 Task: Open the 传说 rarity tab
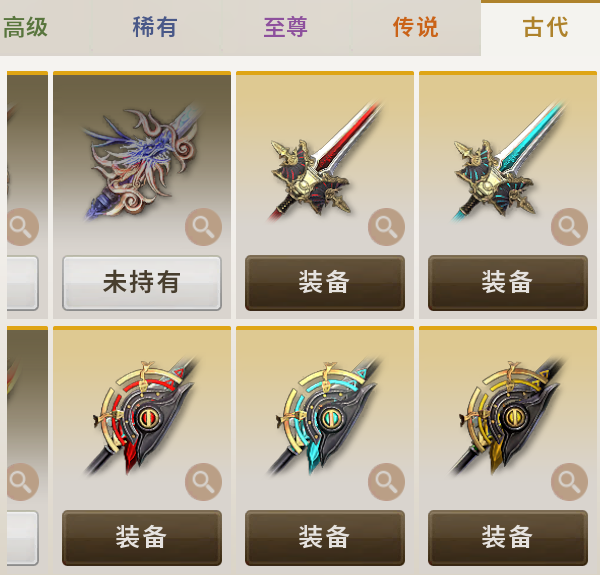(x=416, y=28)
